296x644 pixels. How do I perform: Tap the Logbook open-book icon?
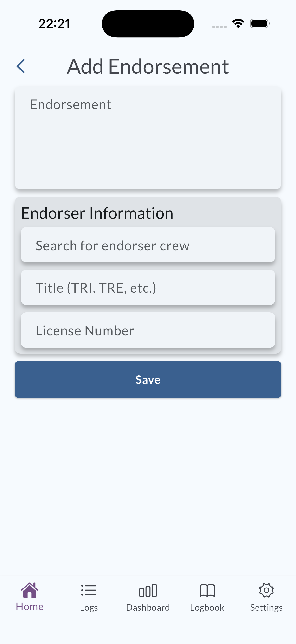[x=207, y=590]
